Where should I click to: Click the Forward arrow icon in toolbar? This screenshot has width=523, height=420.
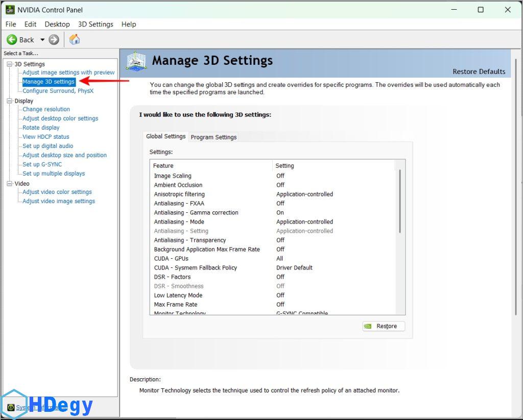tap(54, 40)
